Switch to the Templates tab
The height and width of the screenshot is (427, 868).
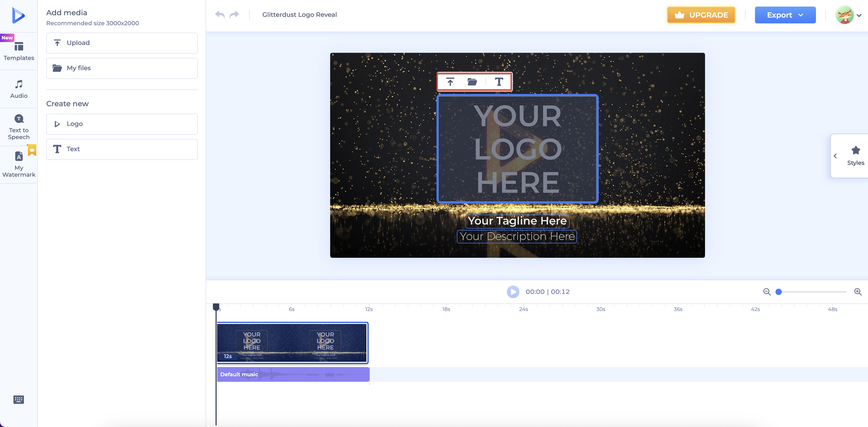coord(19,51)
